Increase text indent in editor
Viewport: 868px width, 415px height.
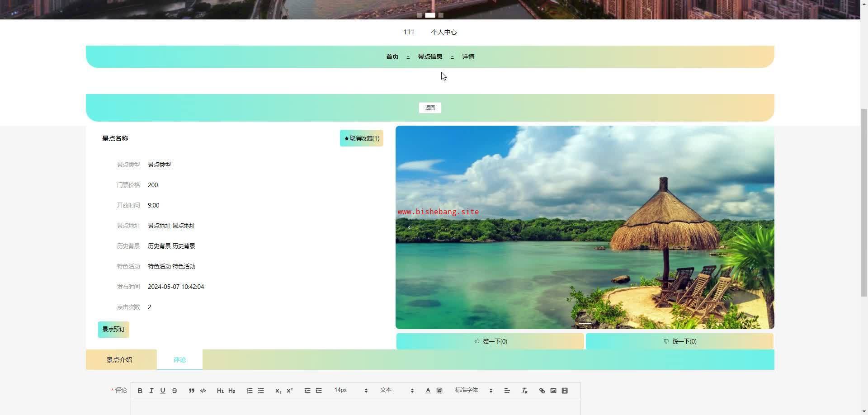click(x=319, y=391)
